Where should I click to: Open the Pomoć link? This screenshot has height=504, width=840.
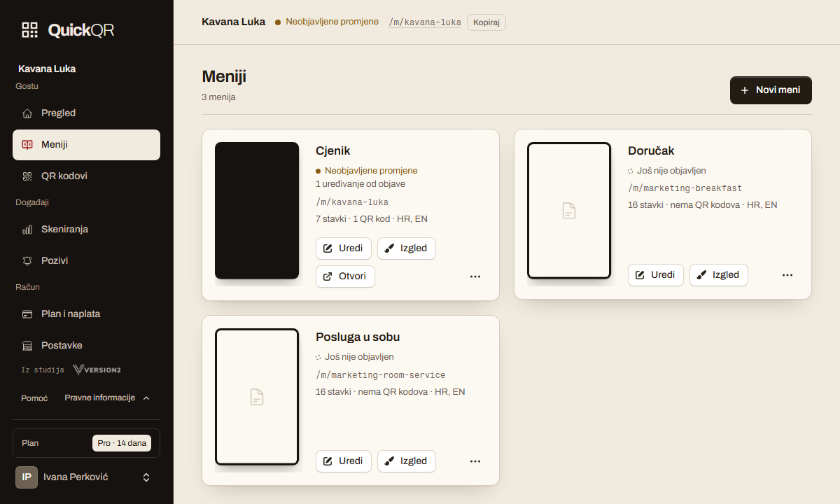click(34, 398)
